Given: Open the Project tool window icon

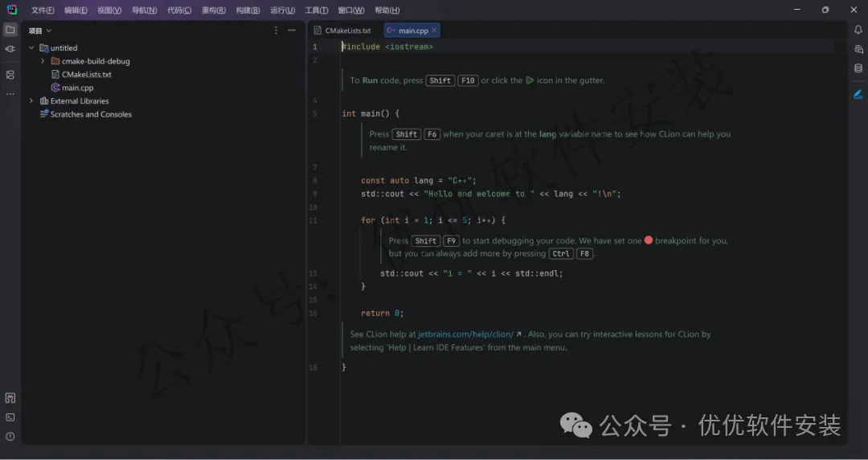Looking at the screenshot, I should (10, 30).
